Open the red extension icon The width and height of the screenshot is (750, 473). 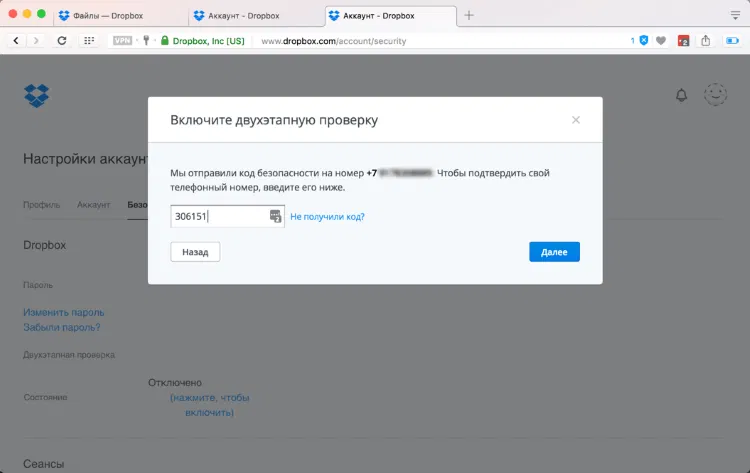684,41
